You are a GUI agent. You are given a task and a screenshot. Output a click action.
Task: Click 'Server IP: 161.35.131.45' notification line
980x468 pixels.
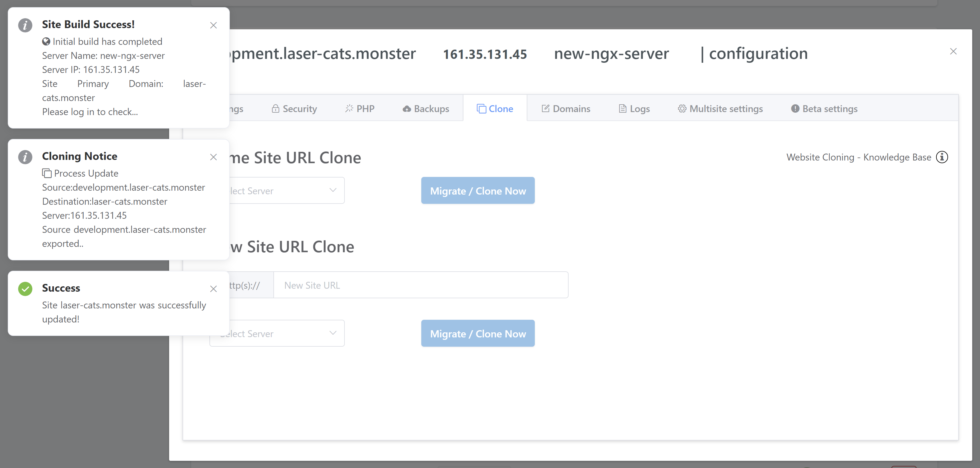point(91,70)
